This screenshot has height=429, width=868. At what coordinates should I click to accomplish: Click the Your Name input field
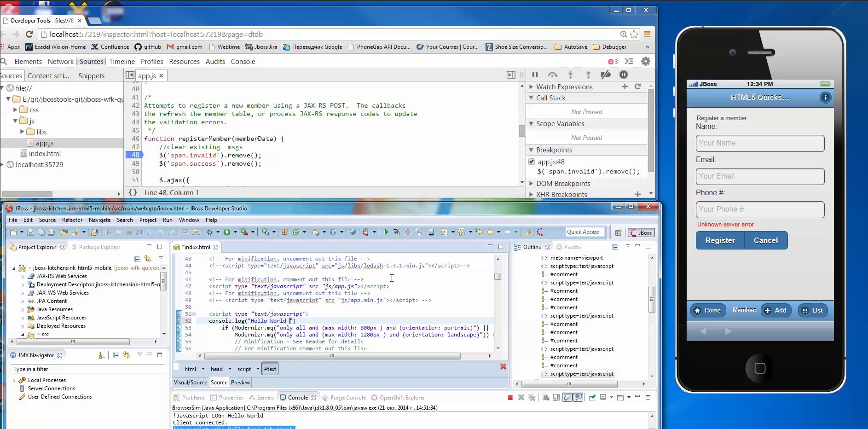[760, 143]
